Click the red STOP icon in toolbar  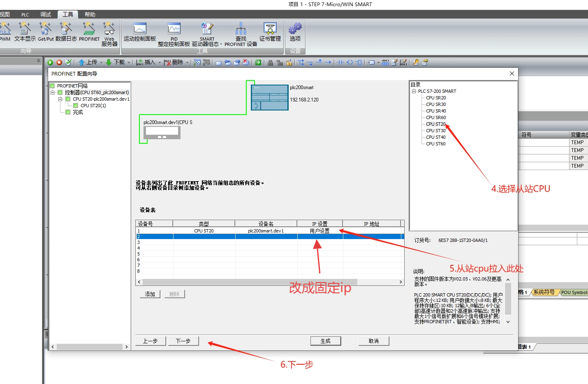59,62
